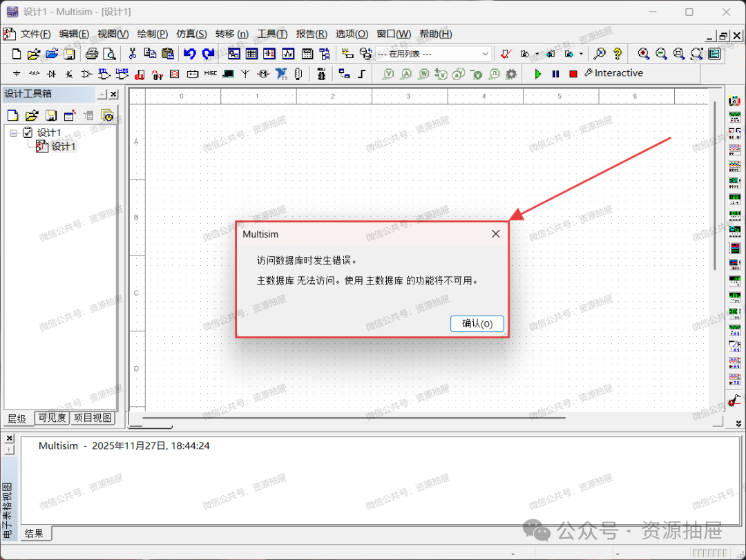Click the find magnifier icon
This screenshot has height=560, width=746.
tap(600, 54)
